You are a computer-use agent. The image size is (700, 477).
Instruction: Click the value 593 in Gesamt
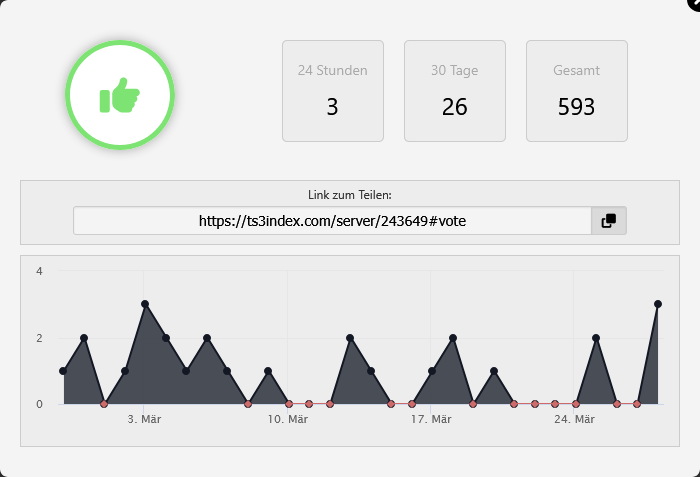pyautogui.click(x=576, y=107)
